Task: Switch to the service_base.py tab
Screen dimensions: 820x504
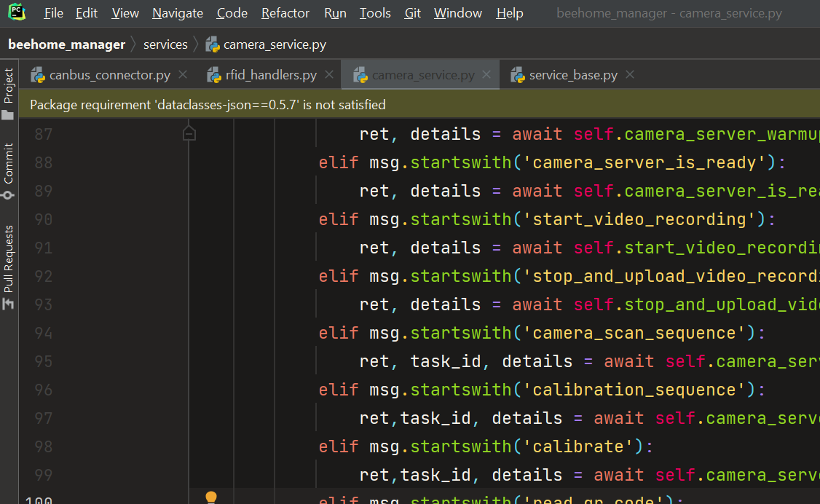Action: click(x=573, y=75)
